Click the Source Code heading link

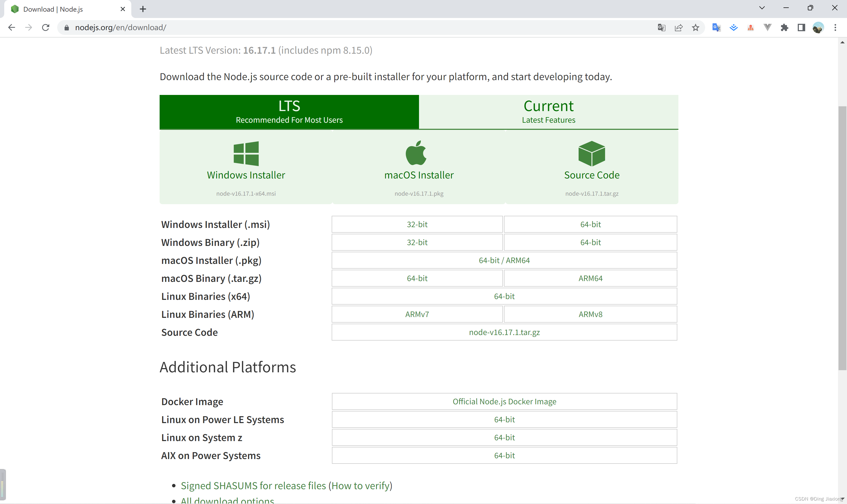(592, 175)
